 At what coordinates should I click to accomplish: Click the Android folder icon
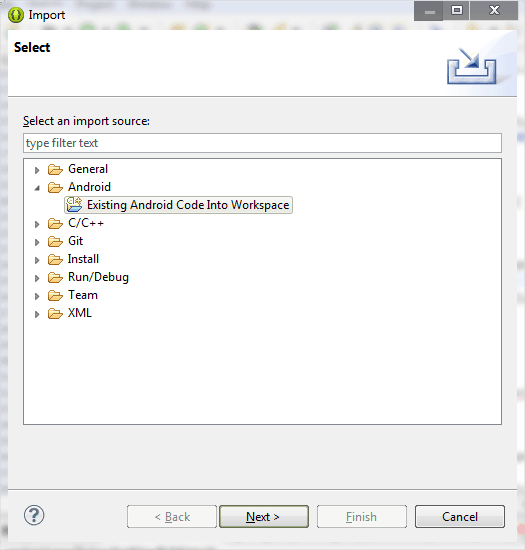pyautogui.click(x=55, y=187)
